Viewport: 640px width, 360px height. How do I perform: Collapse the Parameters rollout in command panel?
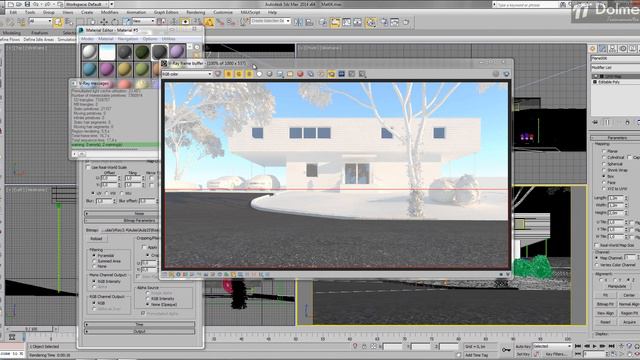pyautogui.click(x=616, y=138)
